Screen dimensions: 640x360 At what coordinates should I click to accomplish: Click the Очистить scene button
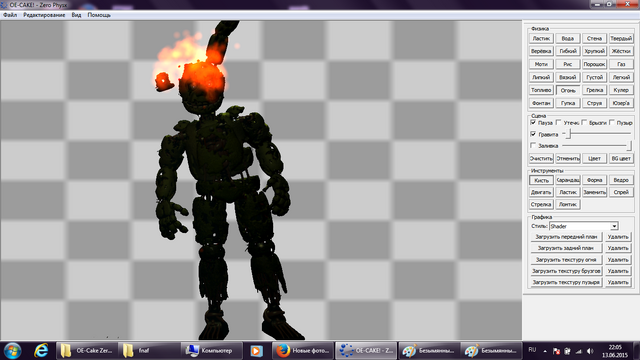(541, 158)
